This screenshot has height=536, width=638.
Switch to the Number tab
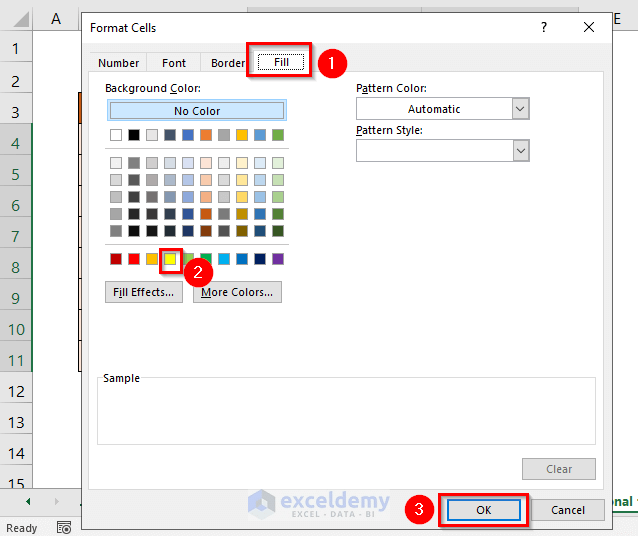tap(118, 63)
